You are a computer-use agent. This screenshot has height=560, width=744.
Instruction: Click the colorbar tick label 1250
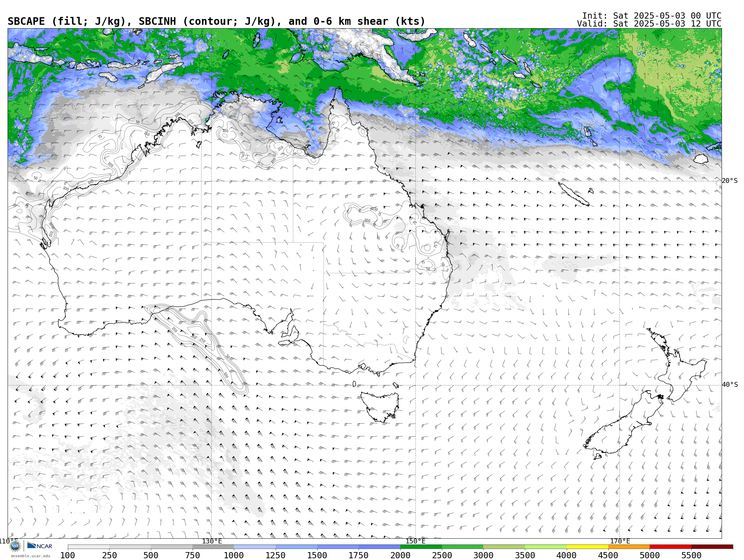coord(276,555)
